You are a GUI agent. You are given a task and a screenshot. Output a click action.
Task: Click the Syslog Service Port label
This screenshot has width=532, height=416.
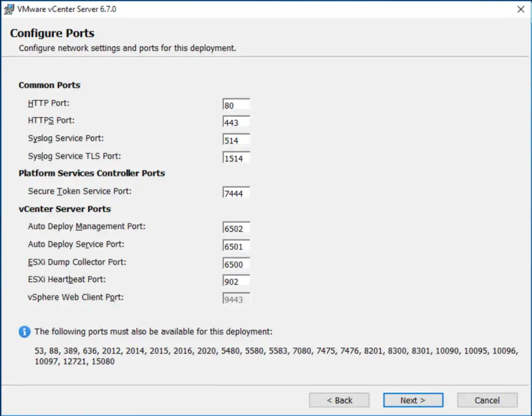(x=66, y=138)
